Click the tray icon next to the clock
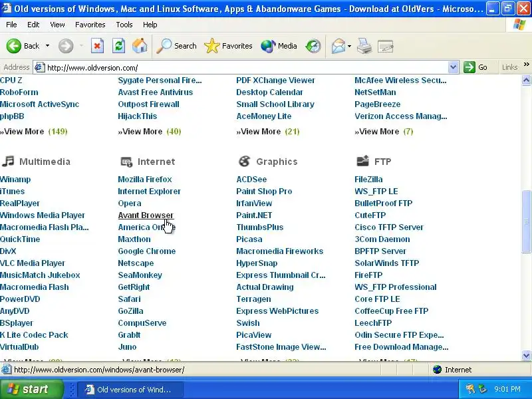Image resolution: width=532 pixels, height=399 pixels. 482,389
